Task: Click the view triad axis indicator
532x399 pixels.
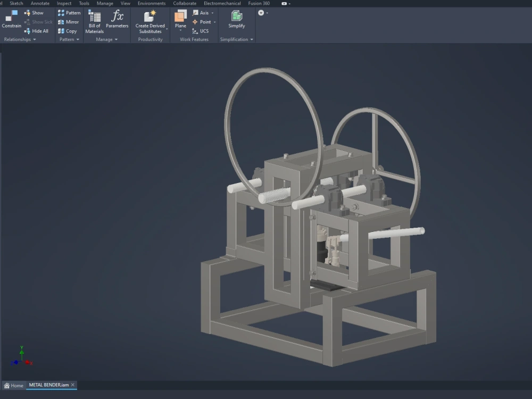Action: point(21,356)
